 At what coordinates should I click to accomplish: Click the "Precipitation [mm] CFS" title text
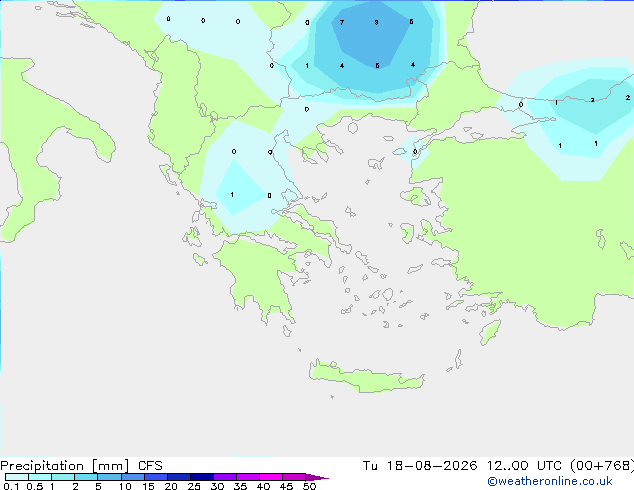pos(81,466)
